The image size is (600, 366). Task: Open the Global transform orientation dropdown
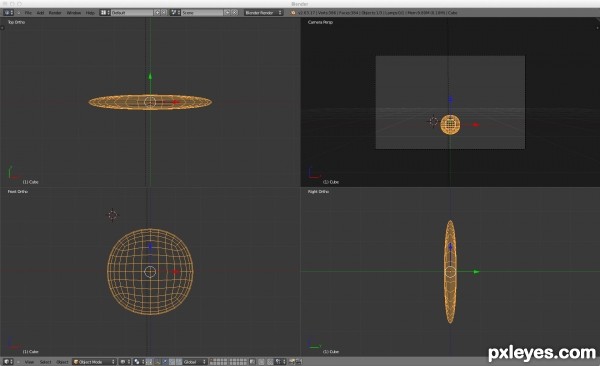(x=195, y=362)
